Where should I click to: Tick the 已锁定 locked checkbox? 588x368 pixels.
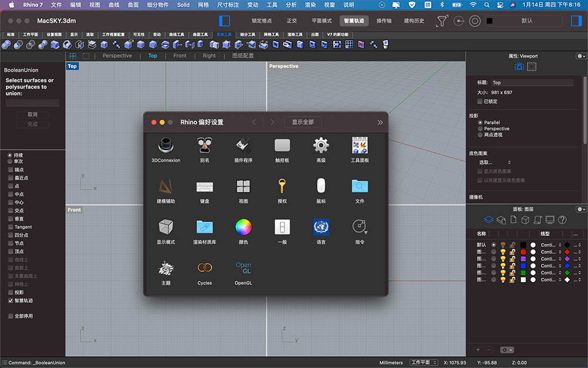tap(480, 101)
